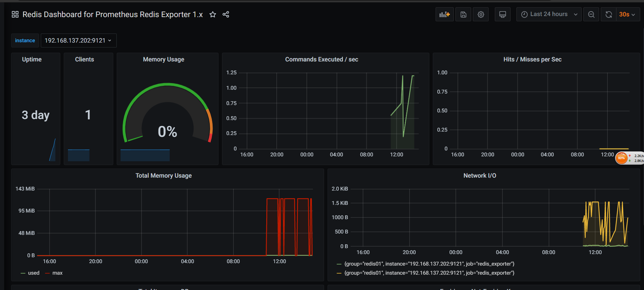The height and width of the screenshot is (290, 644).
Task: Star this Redis dashboard
Action: click(x=213, y=14)
